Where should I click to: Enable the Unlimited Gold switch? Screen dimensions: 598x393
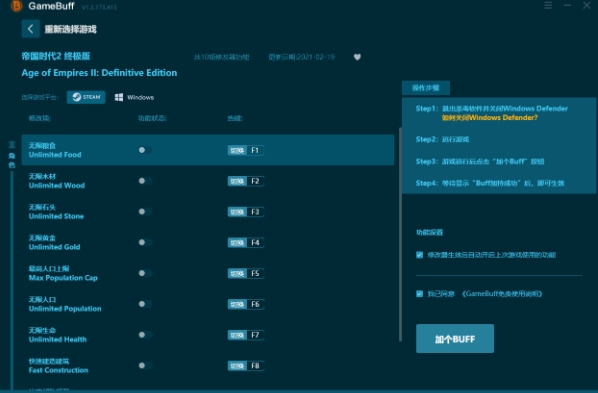[x=145, y=243]
